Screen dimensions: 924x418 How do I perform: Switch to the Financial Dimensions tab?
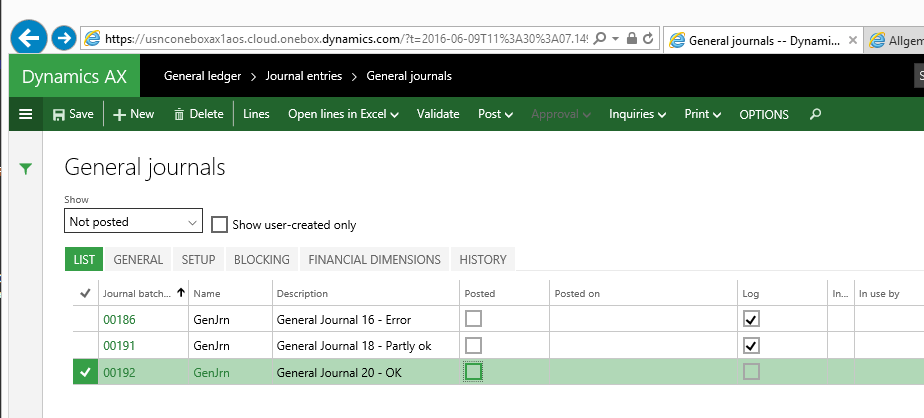(x=374, y=259)
